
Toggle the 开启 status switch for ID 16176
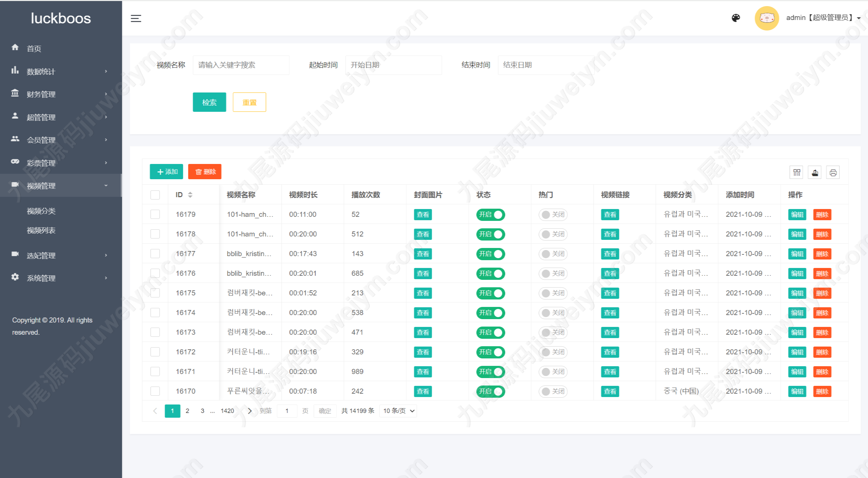coord(491,273)
